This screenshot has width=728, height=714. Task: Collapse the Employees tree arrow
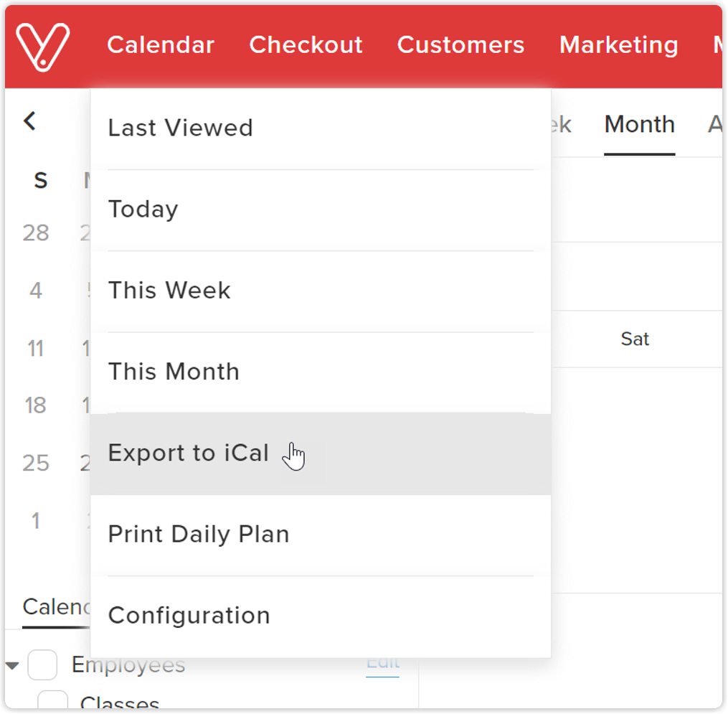pos(12,666)
